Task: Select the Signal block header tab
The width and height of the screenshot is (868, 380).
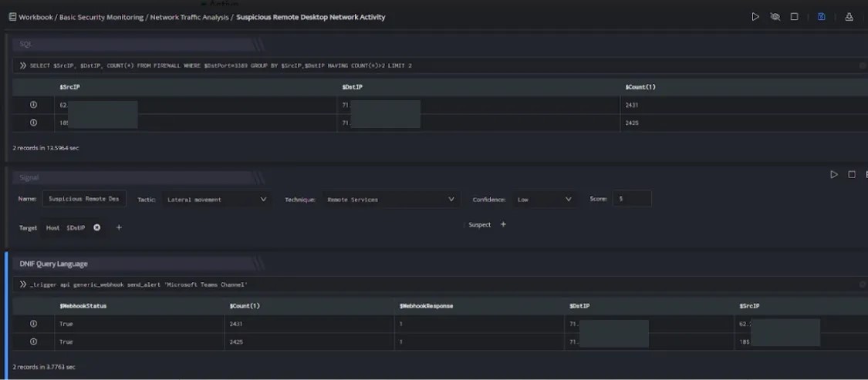Action: point(133,177)
